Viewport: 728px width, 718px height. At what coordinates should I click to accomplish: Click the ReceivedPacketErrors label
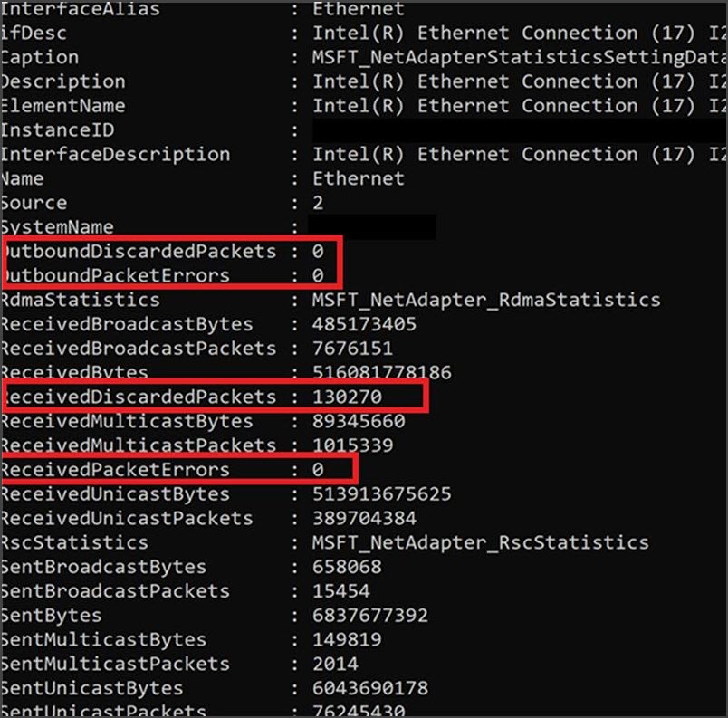(115, 470)
